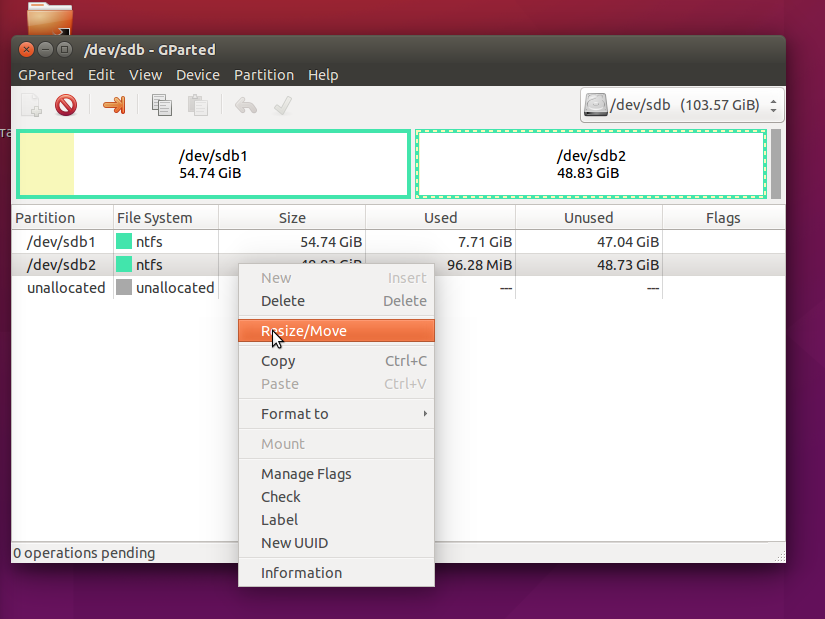This screenshot has width=825, height=619.
Task: Click the Undo last operation icon
Action: 245,105
